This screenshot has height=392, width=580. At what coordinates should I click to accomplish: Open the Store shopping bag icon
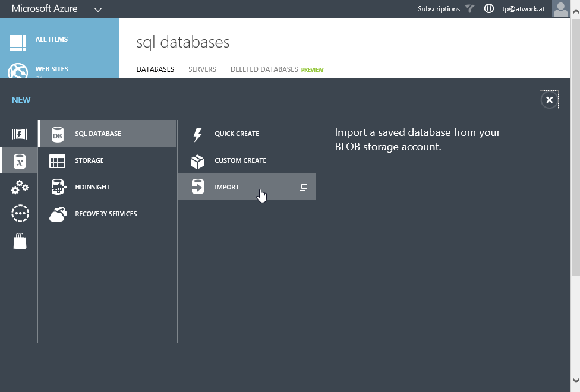20,241
